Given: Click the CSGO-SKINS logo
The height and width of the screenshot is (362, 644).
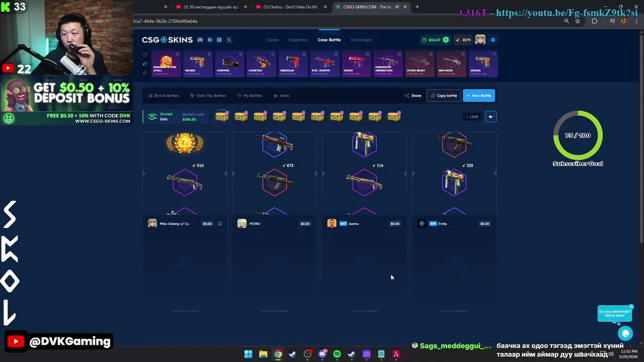Looking at the screenshot, I should coord(167,40).
